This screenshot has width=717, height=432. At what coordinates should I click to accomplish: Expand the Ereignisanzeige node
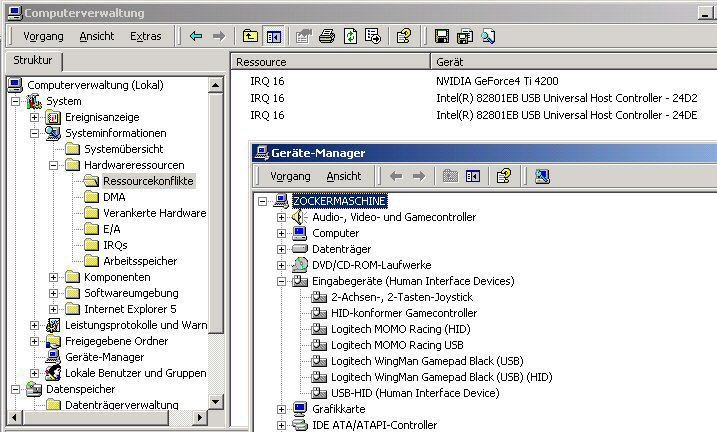tap(34, 117)
